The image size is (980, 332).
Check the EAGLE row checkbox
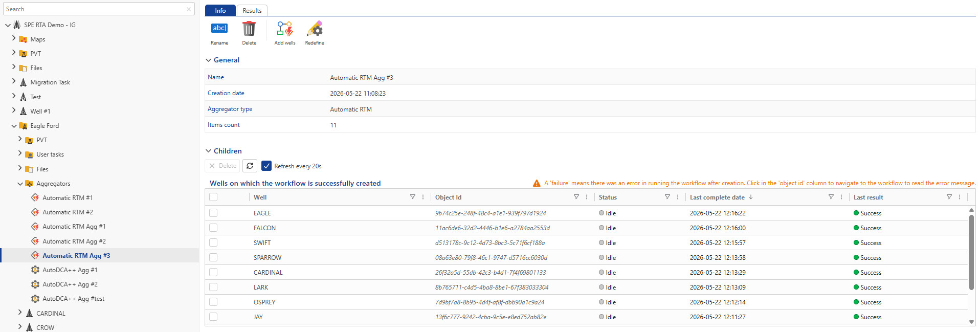point(213,213)
